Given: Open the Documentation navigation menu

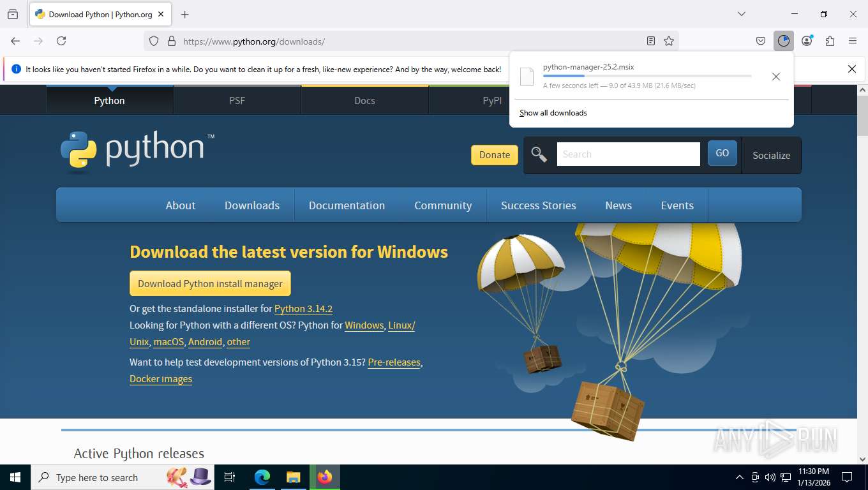Looking at the screenshot, I should pyautogui.click(x=347, y=205).
